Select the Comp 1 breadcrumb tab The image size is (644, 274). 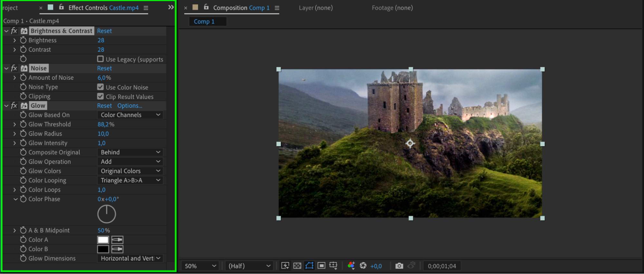[x=204, y=22]
